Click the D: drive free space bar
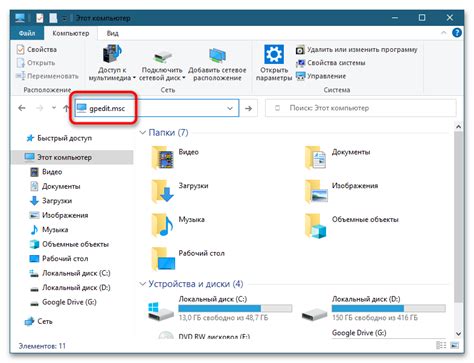This screenshot has height=363, width=474. coord(389,308)
